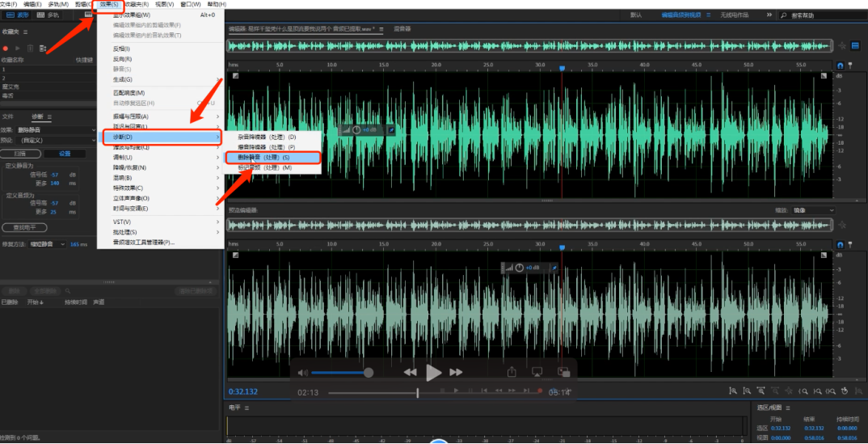868x444 pixels.
Task: Expand the VST(V) submenu
Action: (x=161, y=222)
